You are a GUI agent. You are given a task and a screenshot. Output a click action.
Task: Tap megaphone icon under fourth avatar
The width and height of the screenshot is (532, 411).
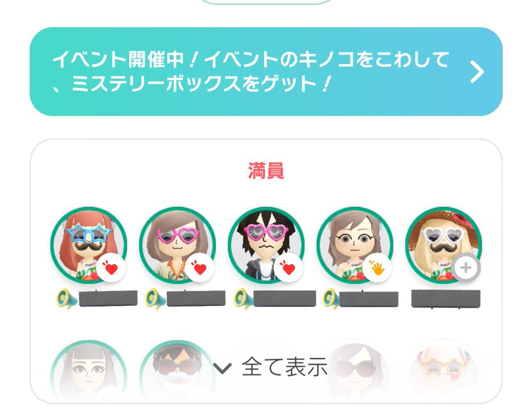pyautogui.click(x=332, y=298)
